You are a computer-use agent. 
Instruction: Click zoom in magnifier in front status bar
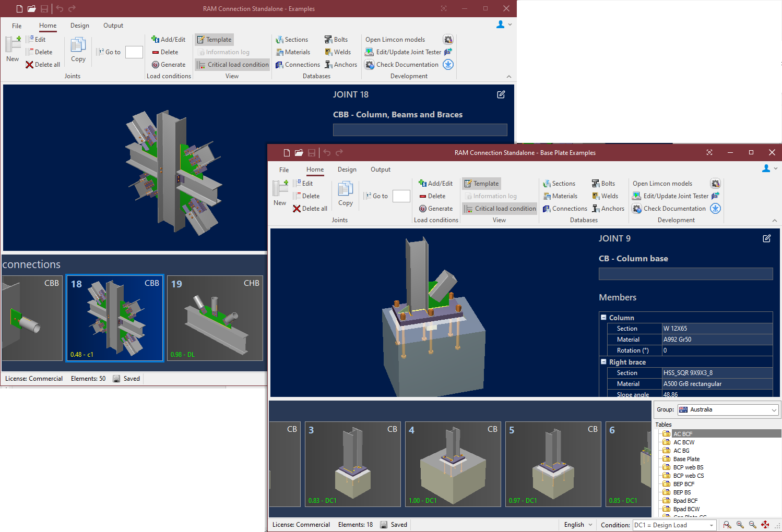(x=740, y=525)
